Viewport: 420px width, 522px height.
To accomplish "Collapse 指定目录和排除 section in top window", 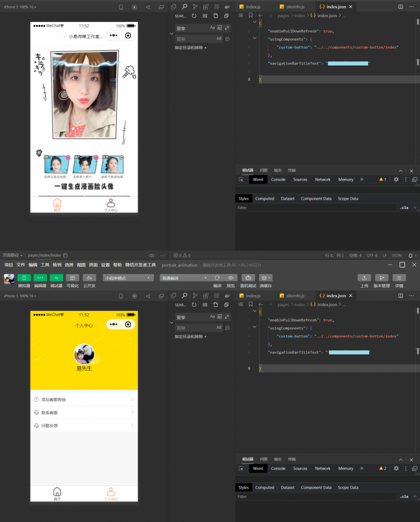I will 190,47.
